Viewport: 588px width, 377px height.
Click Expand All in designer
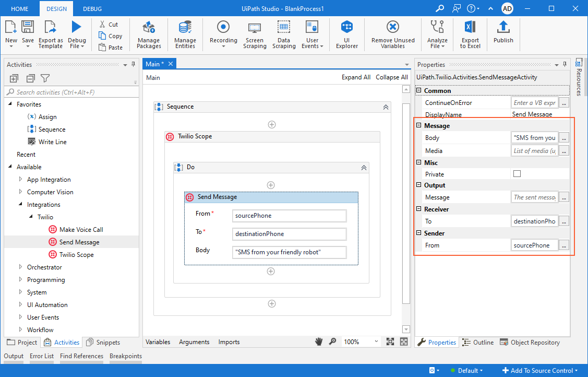(x=356, y=77)
